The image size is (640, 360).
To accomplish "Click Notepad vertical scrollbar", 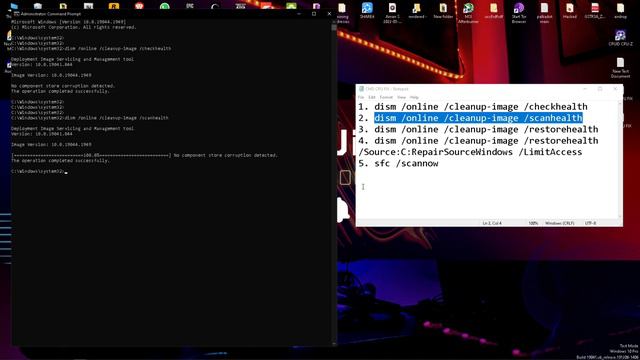I will (620, 160).
